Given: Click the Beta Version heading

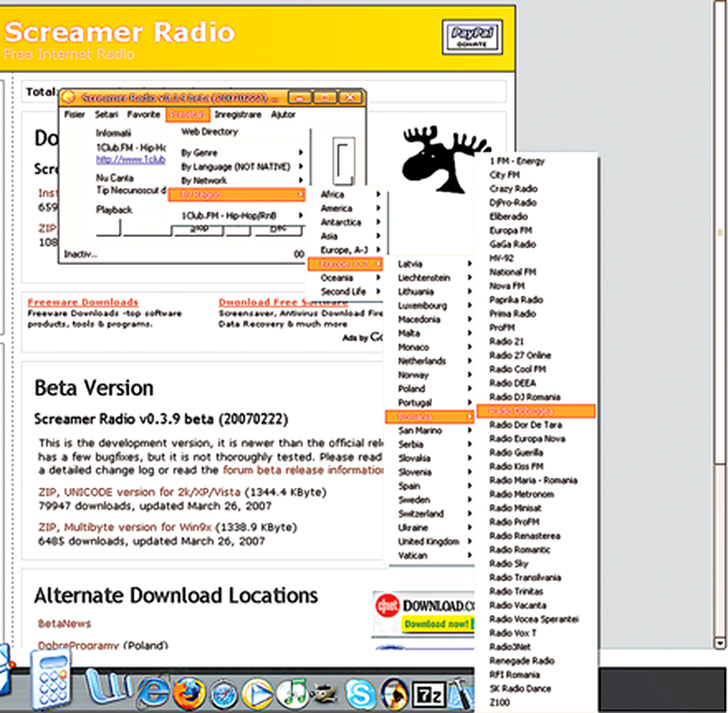Looking at the screenshot, I should pos(94,388).
